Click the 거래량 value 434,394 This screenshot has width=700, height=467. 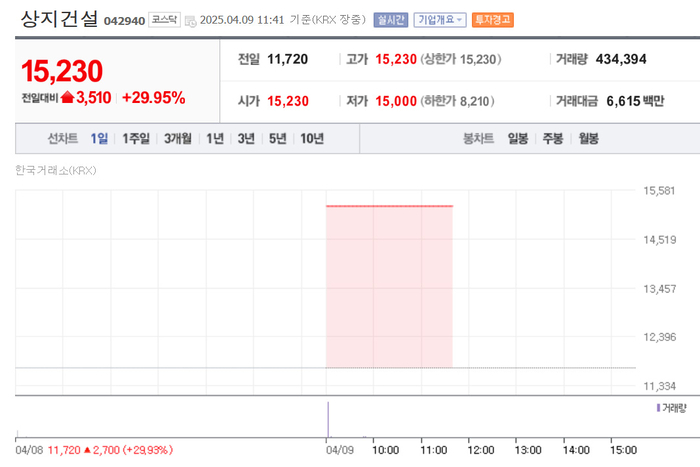point(621,59)
